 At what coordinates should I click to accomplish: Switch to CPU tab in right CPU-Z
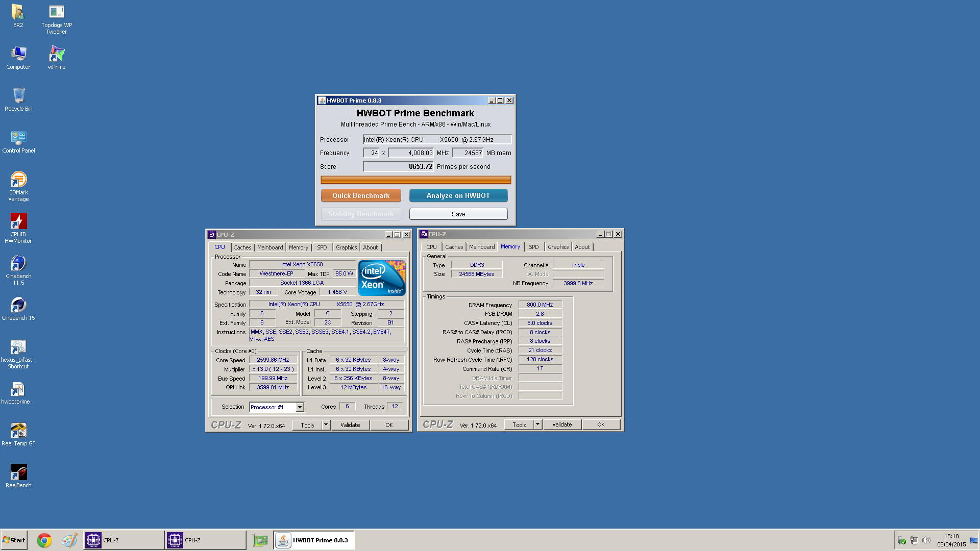click(x=431, y=247)
